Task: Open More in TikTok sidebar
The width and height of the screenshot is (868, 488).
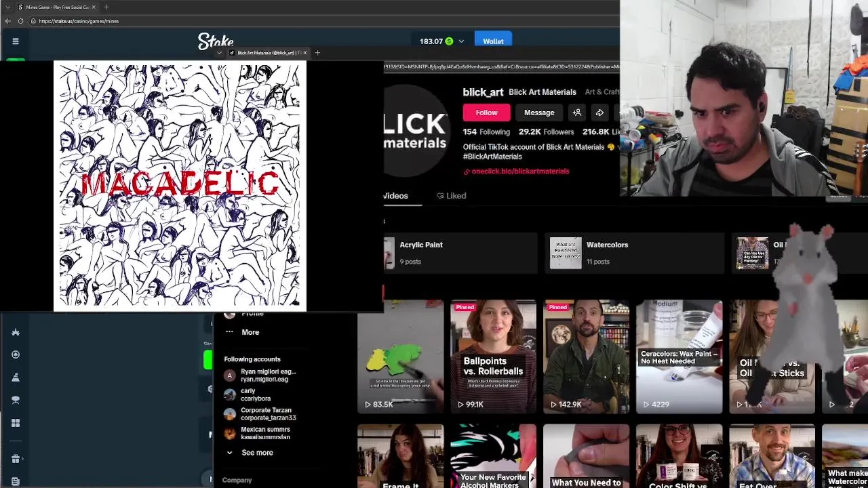Action: click(x=250, y=332)
